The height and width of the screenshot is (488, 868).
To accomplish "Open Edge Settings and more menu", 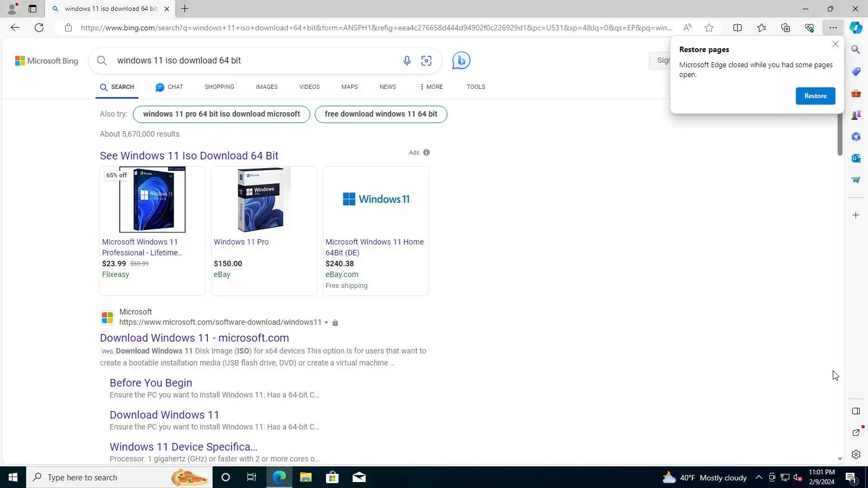I will (833, 28).
